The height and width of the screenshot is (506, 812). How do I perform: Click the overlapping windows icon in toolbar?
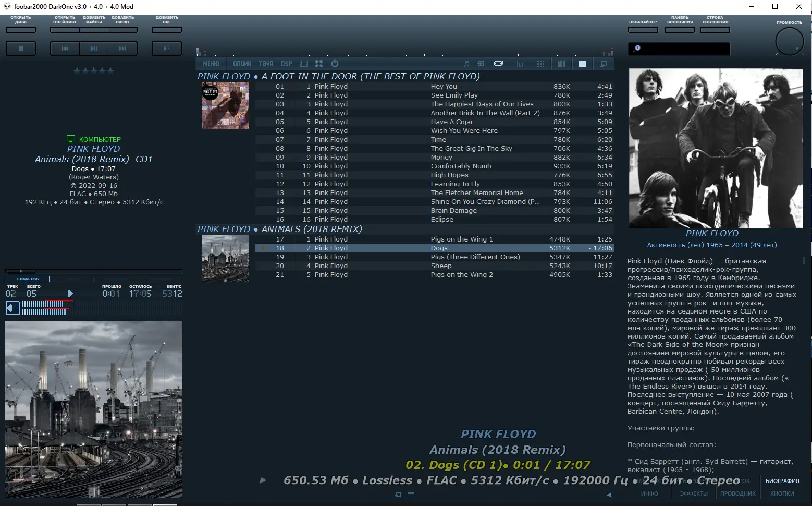pyautogui.click(x=603, y=64)
